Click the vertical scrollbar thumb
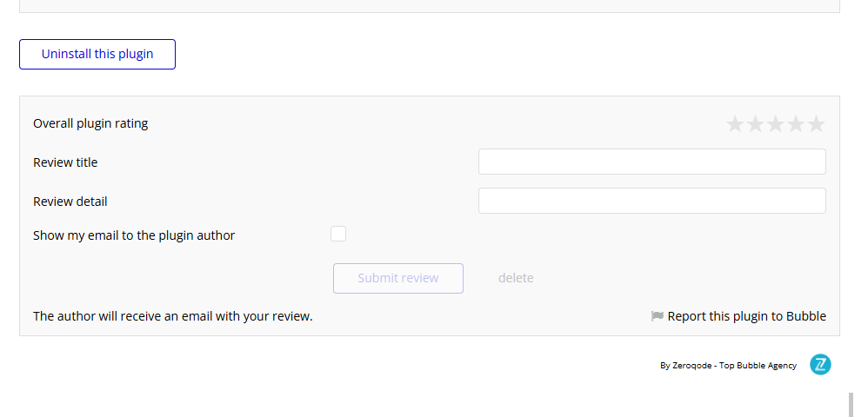 [x=851, y=405]
